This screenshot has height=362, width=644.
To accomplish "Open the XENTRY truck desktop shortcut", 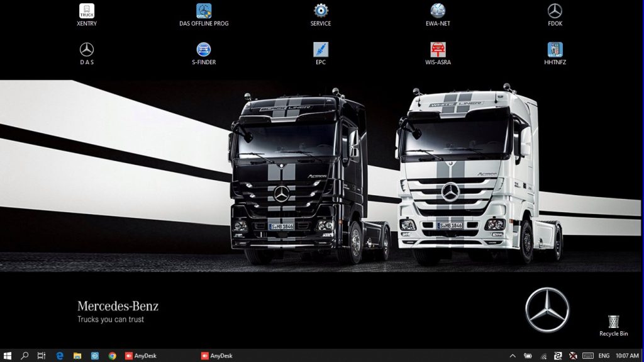I will (x=87, y=15).
